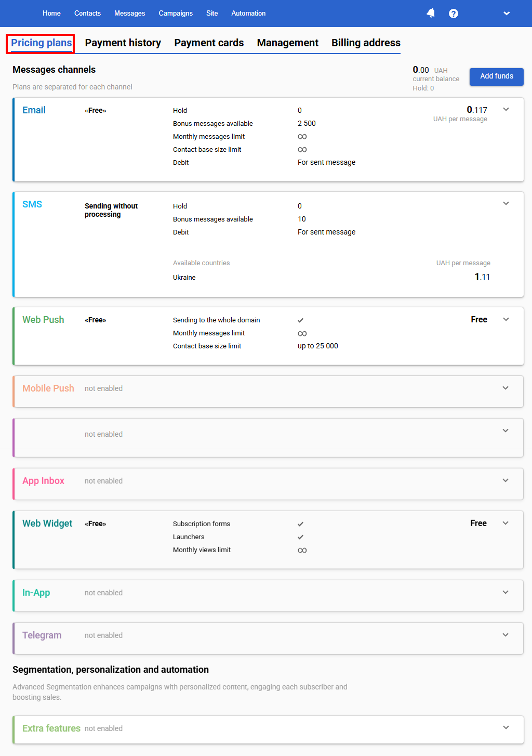This screenshot has height=756, width=532.
Task: Expand the Web Widget details
Action: [x=505, y=523]
